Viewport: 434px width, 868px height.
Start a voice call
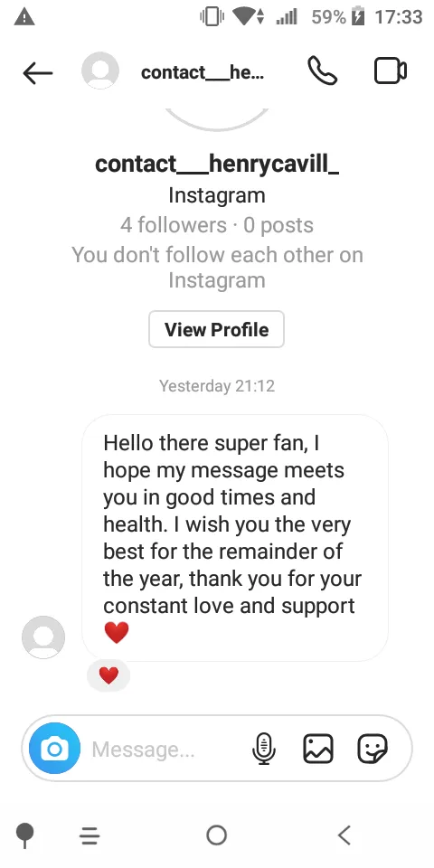click(x=322, y=71)
